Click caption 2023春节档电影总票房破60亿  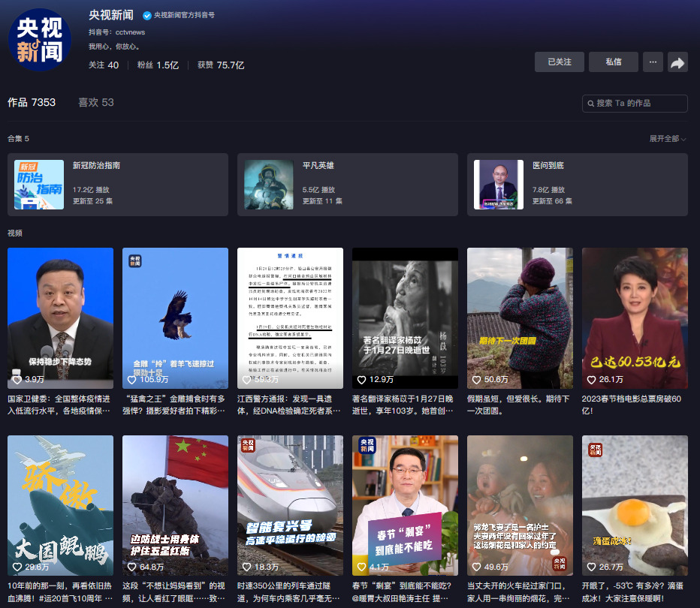click(632, 405)
